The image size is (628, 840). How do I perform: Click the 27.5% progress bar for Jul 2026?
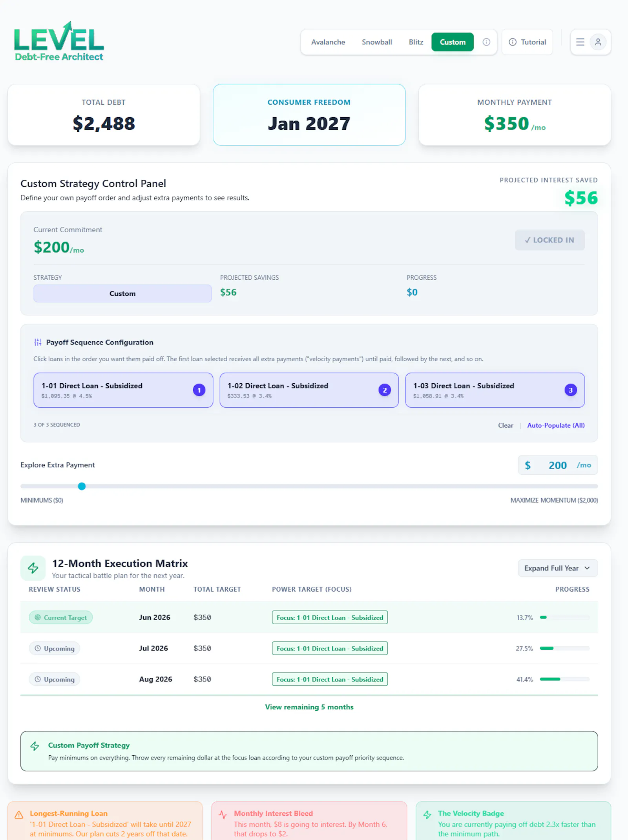pyautogui.click(x=564, y=649)
